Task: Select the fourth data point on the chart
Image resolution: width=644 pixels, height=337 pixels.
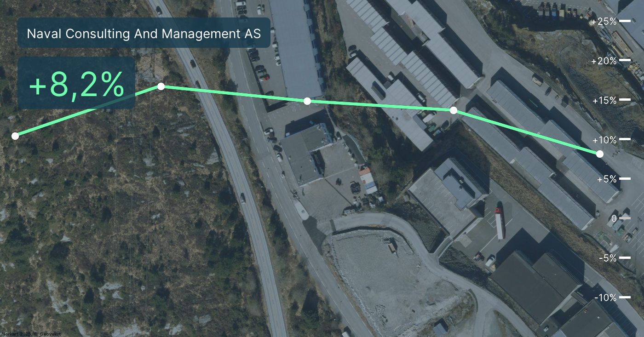Action: coord(454,110)
